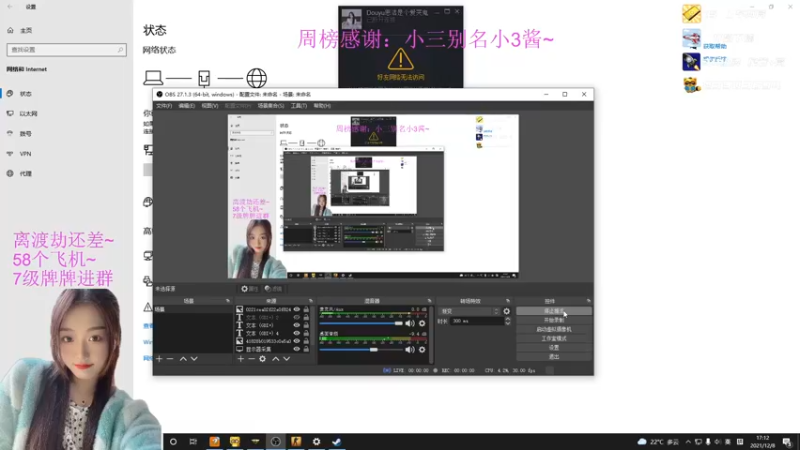800x450 pixels.
Task: Click the search box in Settings window
Action: (66, 49)
